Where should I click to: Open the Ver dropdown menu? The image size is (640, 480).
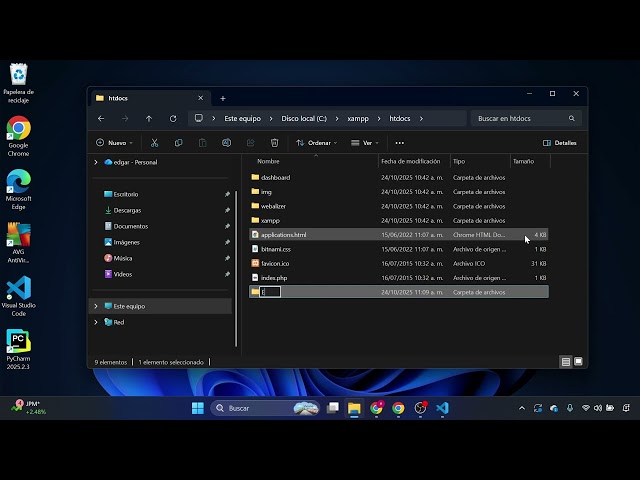pos(365,143)
